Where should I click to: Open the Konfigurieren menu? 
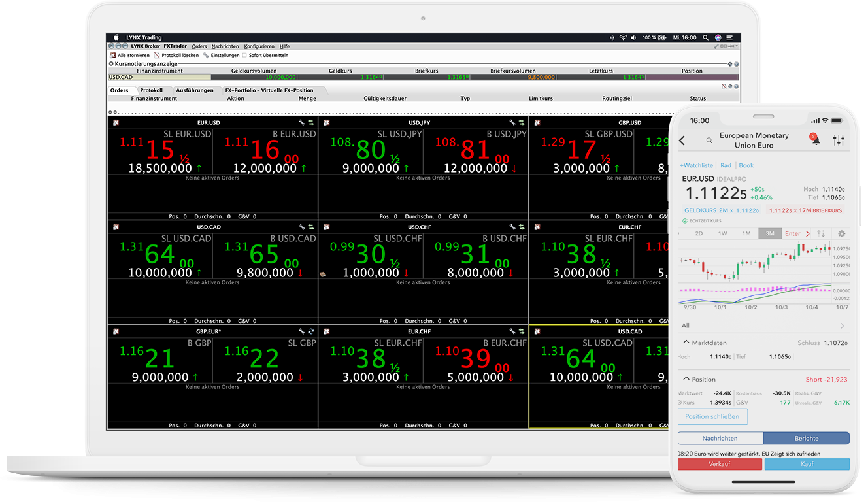[x=258, y=46]
